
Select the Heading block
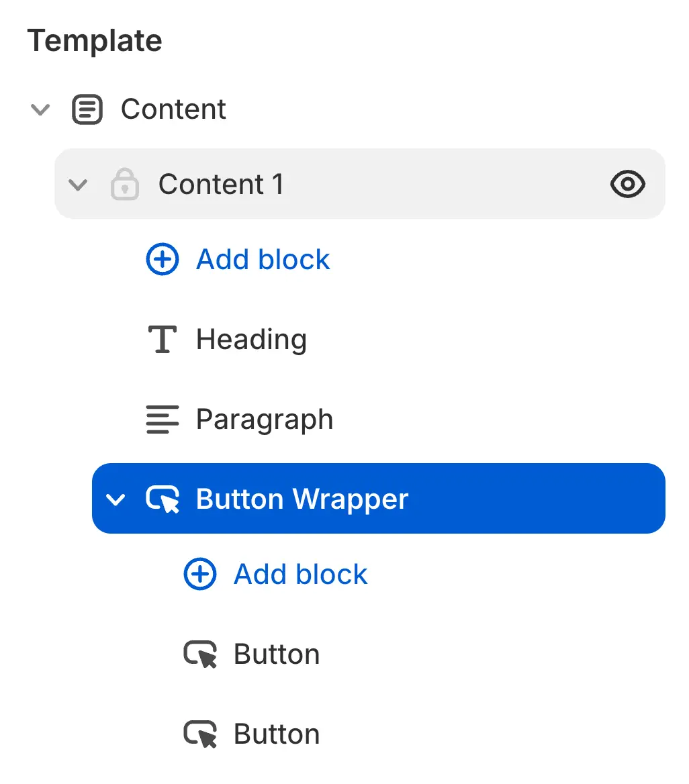point(251,340)
